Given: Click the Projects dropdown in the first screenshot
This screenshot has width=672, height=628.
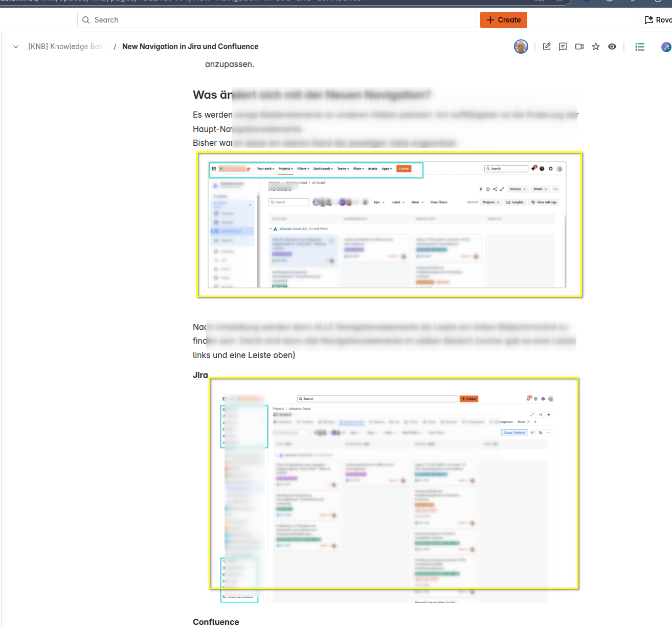Looking at the screenshot, I should [286, 169].
